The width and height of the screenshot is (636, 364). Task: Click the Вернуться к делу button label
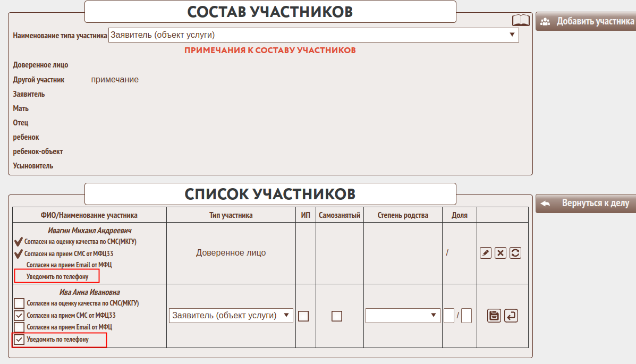click(x=595, y=204)
